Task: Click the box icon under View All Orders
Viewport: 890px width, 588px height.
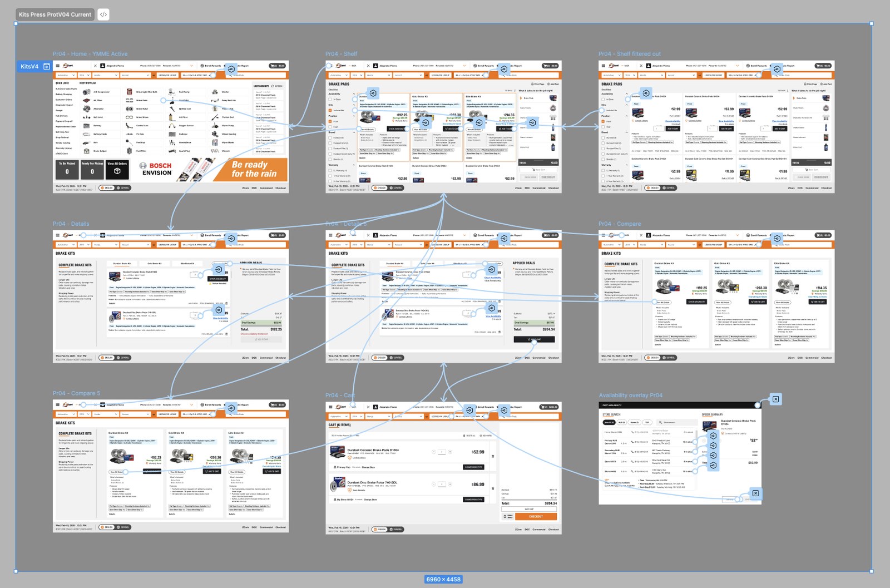Action: (x=117, y=171)
